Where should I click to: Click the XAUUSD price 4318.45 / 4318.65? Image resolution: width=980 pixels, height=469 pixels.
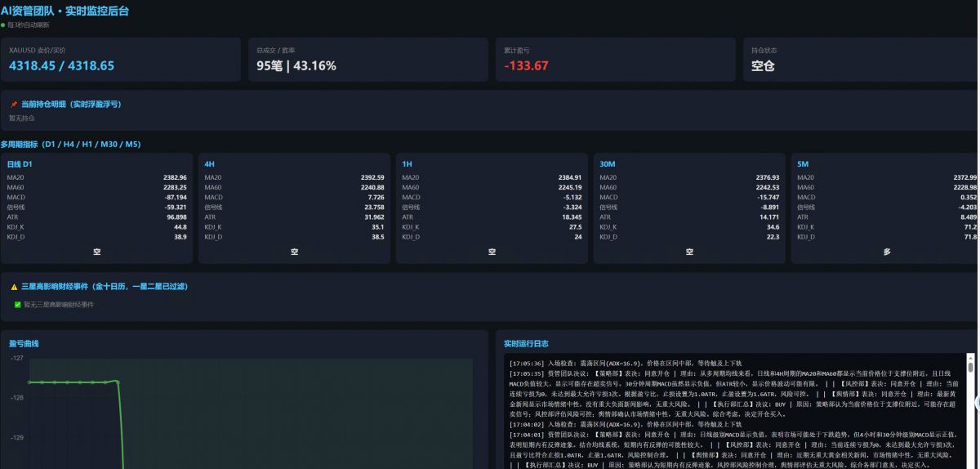62,65
